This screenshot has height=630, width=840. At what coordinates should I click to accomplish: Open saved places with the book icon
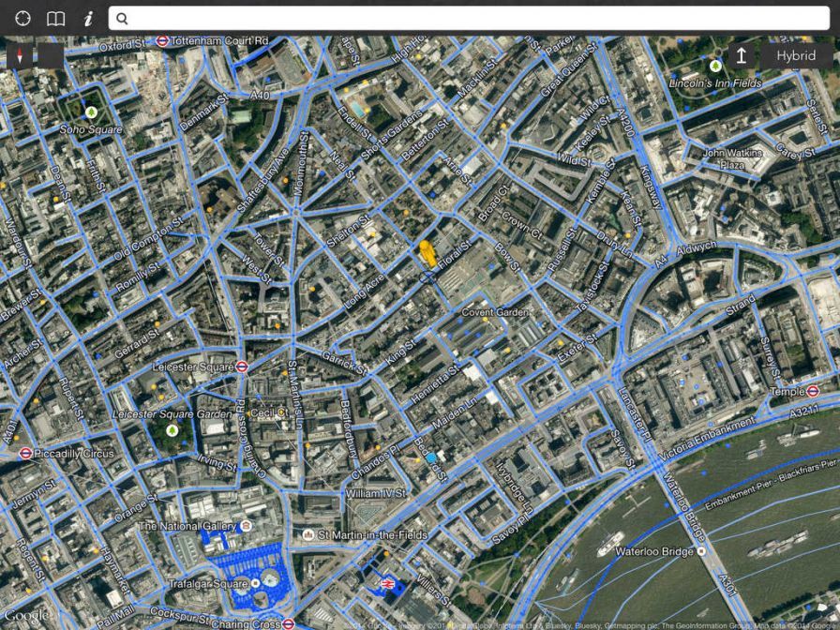pyautogui.click(x=54, y=18)
